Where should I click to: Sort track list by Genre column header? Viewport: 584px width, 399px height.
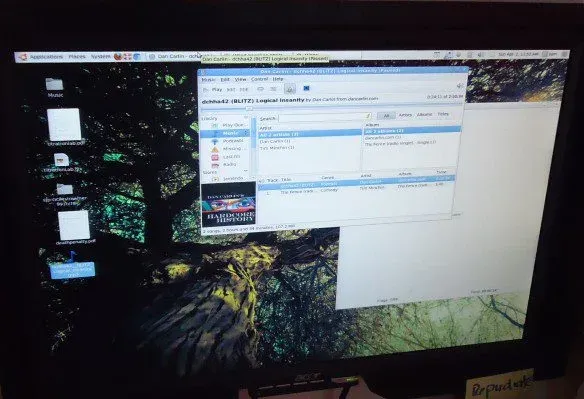[x=328, y=178]
